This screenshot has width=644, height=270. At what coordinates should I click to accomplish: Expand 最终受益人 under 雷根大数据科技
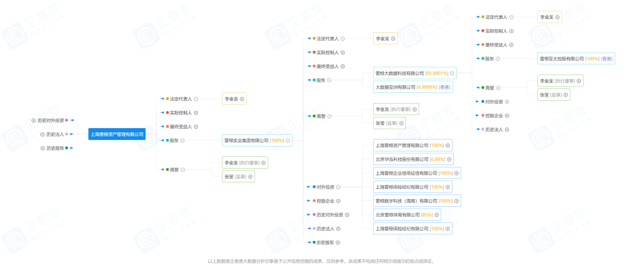512,45
